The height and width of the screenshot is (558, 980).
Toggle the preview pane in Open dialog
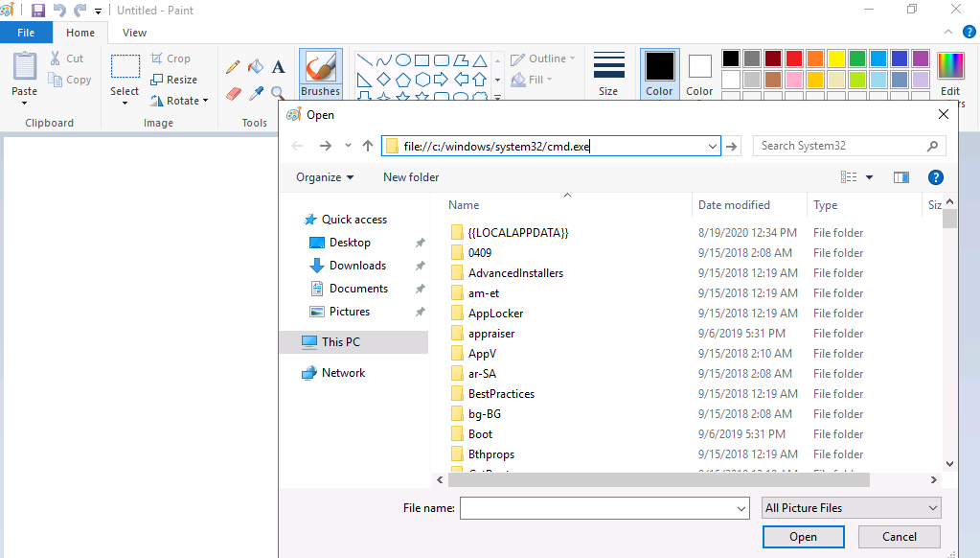coord(901,177)
